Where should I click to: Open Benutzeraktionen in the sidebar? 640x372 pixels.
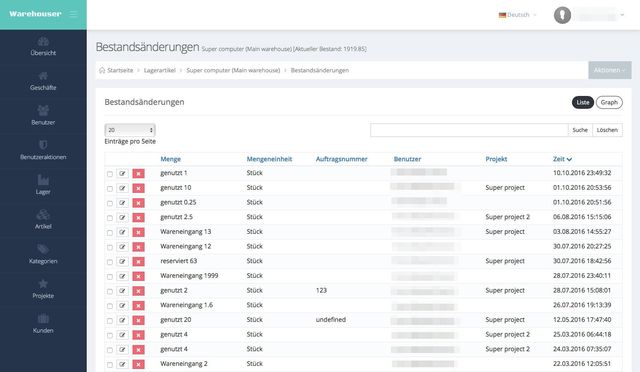(43, 150)
